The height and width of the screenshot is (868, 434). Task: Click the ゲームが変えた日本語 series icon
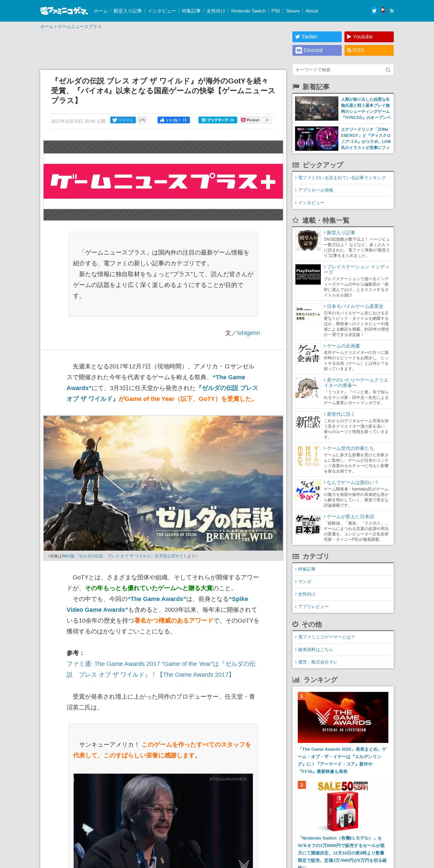[x=308, y=524]
